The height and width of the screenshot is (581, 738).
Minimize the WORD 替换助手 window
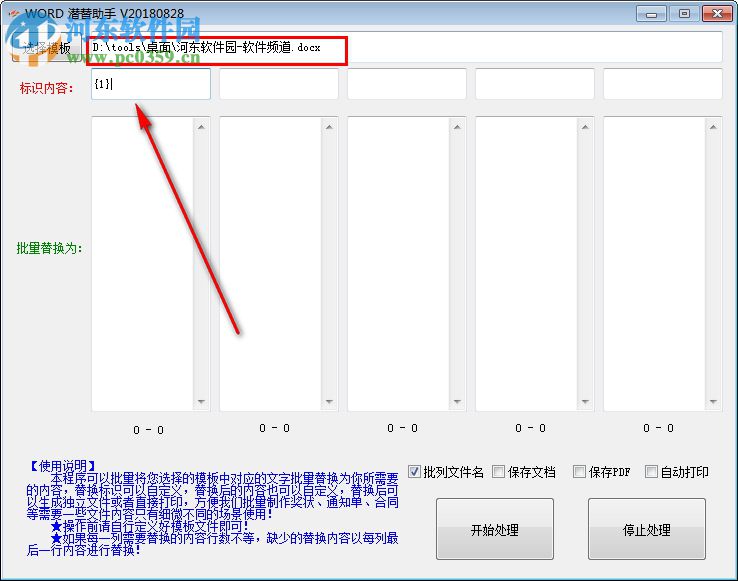pos(651,14)
